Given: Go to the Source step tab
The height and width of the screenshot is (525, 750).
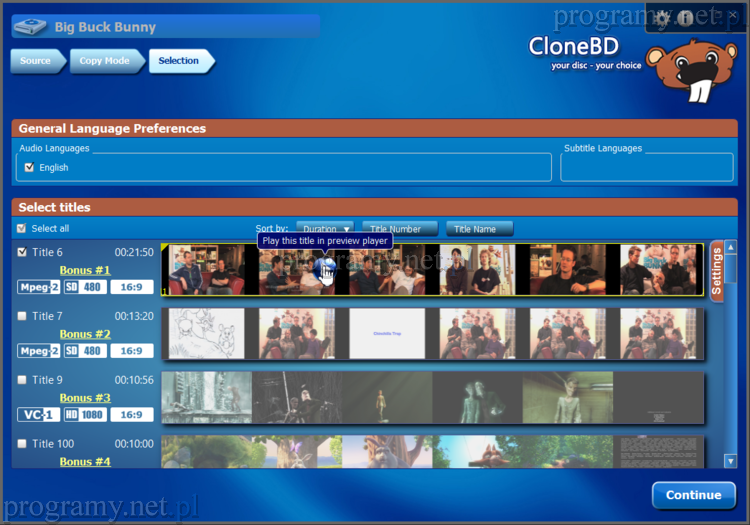Looking at the screenshot, I should point(35,61).
